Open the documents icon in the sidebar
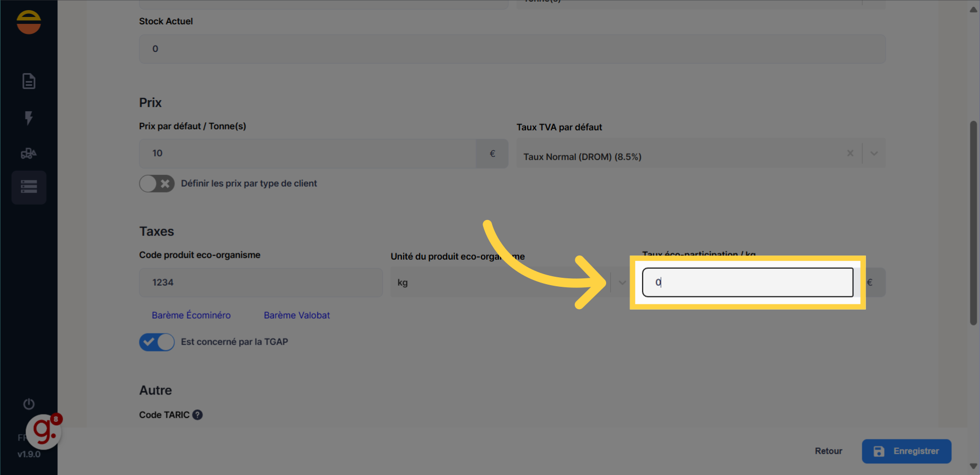The image size is (980, 475). pyautogui.click(x=29, y=81)
